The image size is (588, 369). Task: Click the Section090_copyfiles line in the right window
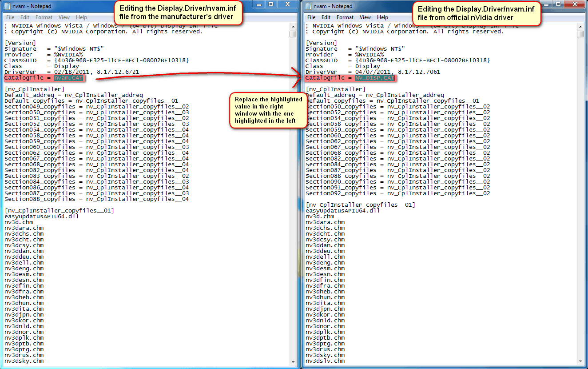(x=397, y=182)
